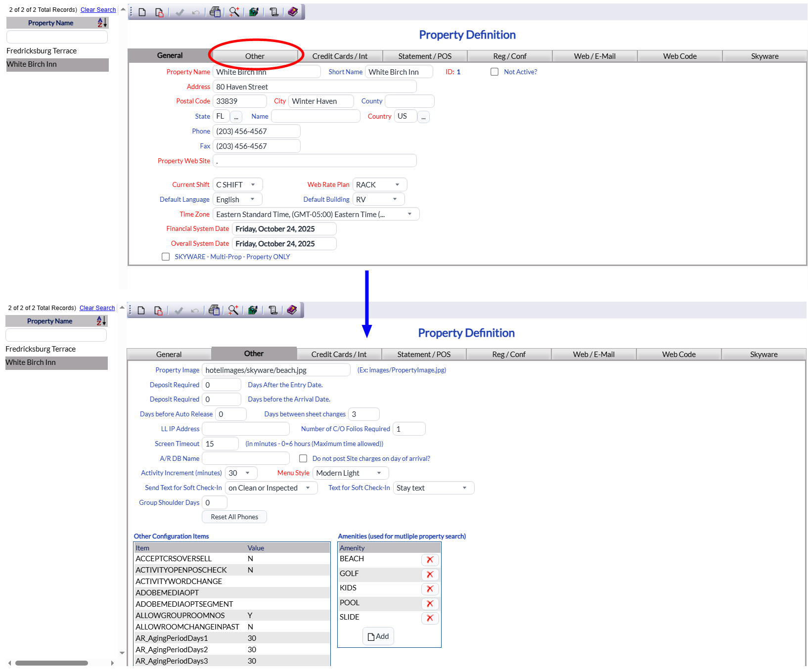Delete the KIDS amenity row
The image size is (808, 672).
coord(430,589)
